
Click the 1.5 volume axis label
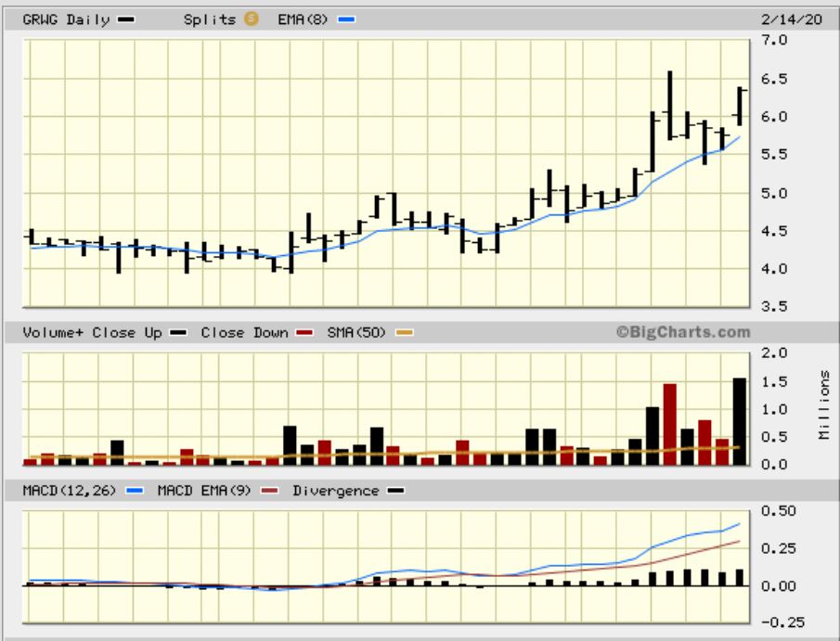point(774,382)
